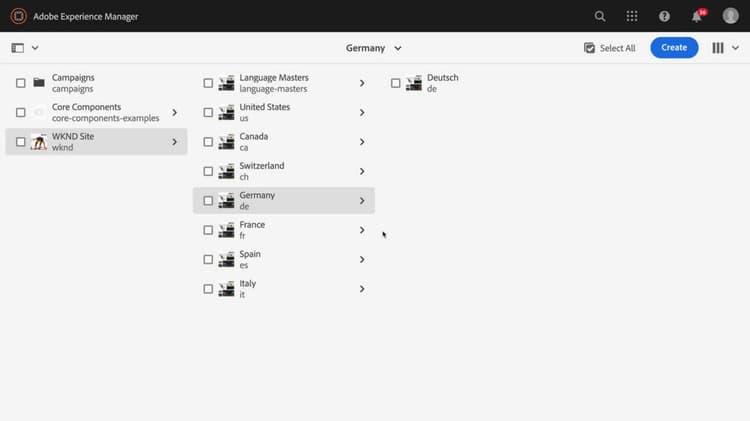Screen dimensions: 750x421
Task: Click the Deutsch page thumbnail
Action: pyautogui.click(x=414, y=83)
